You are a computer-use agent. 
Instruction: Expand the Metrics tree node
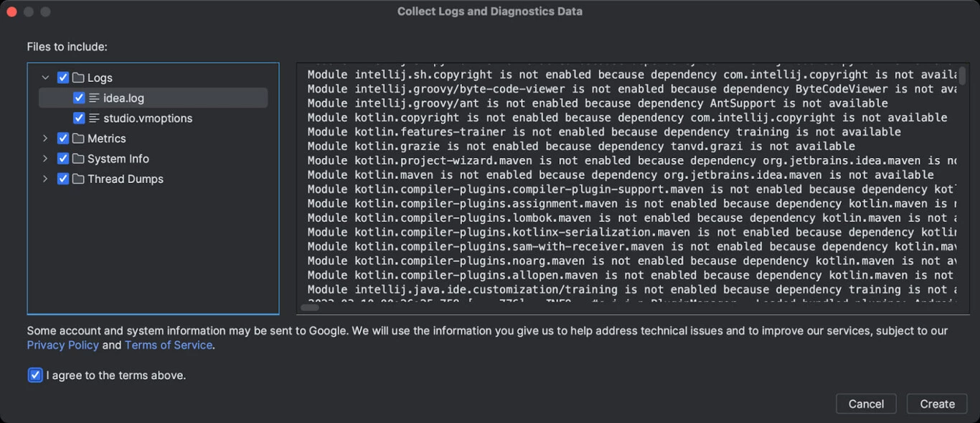point(45,139)
